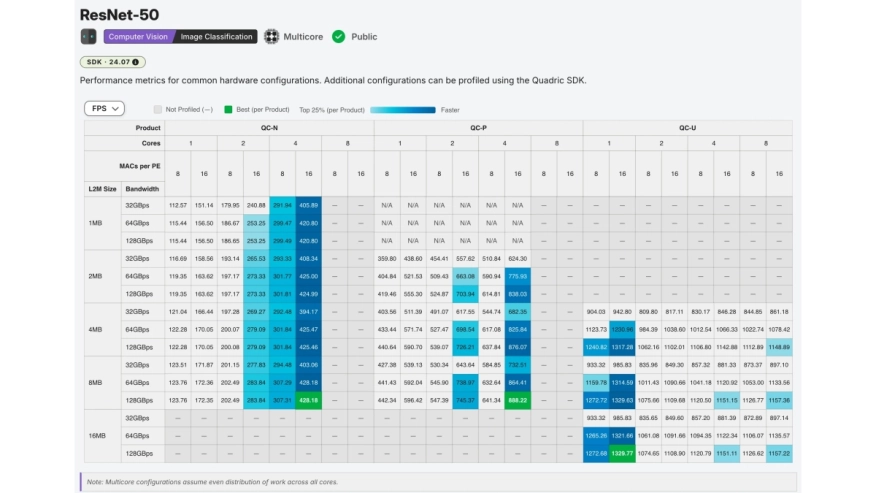Click the cell showing 861.18

tap(779, 311)
